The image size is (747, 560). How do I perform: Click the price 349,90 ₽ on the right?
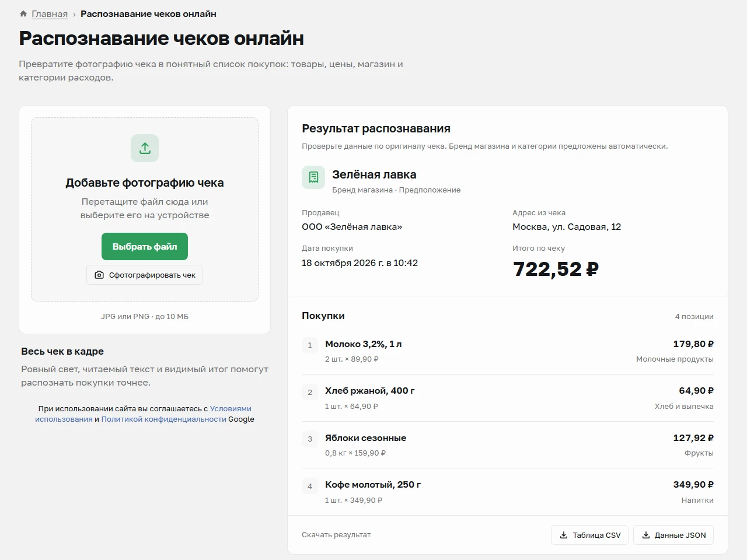click(x=693, y=485)
